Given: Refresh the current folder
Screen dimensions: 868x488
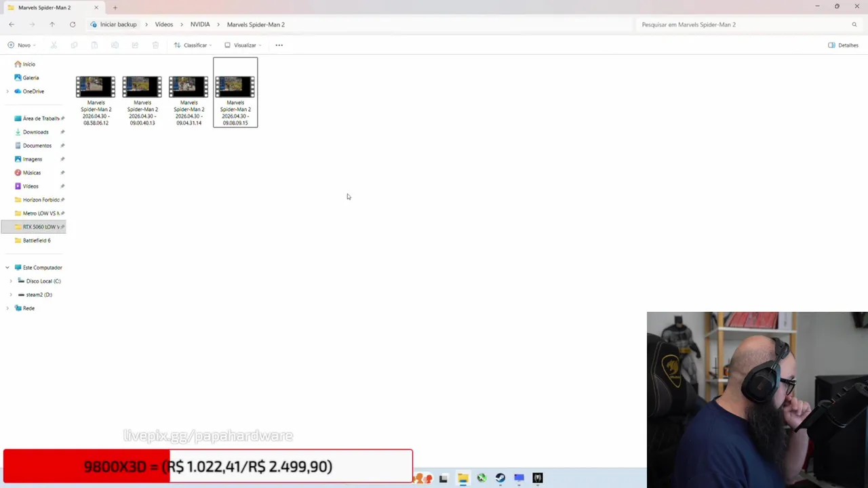Looking at the screenshot, I should click(x=73, y=24).
